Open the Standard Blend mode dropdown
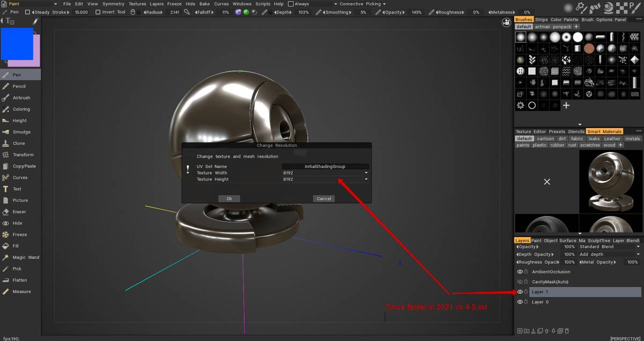The height and width of the screenshot is (341, 644). 610,247
